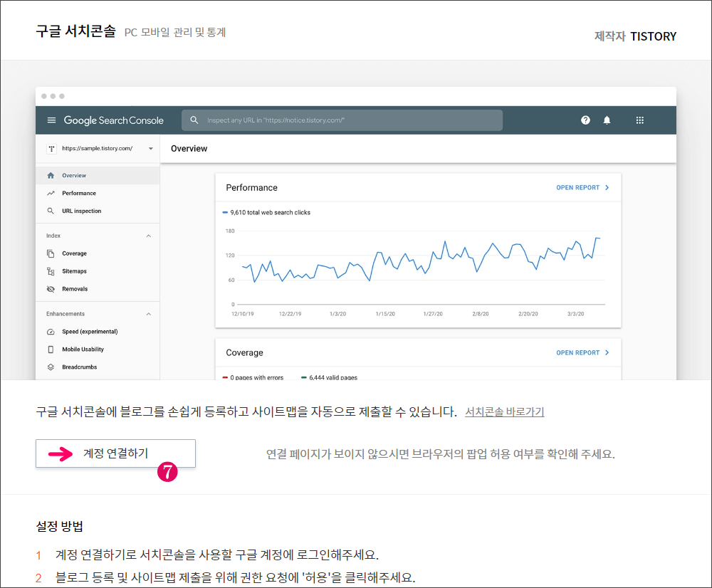
Task: Select Mobile Usability in the sidebar
Action: pos(98,349)
